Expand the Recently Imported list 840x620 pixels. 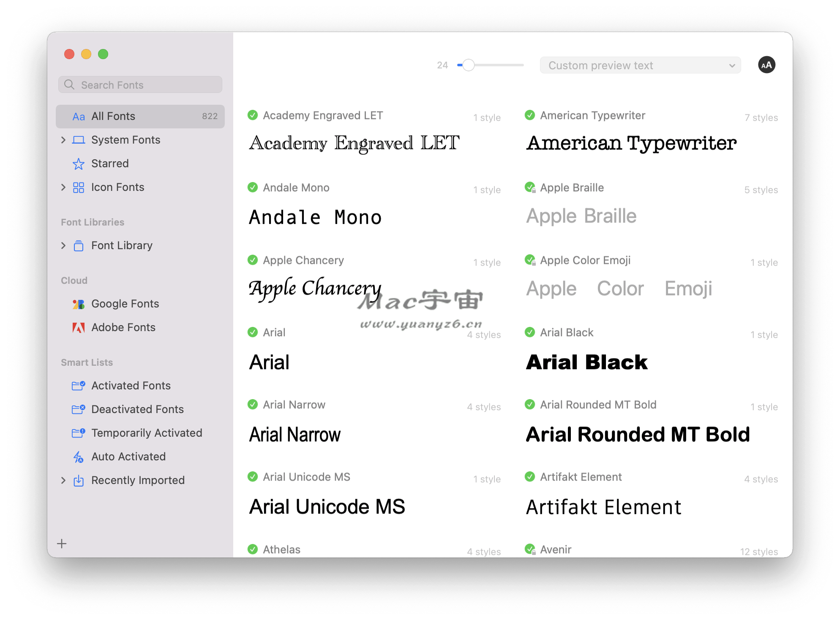[63, 480]
